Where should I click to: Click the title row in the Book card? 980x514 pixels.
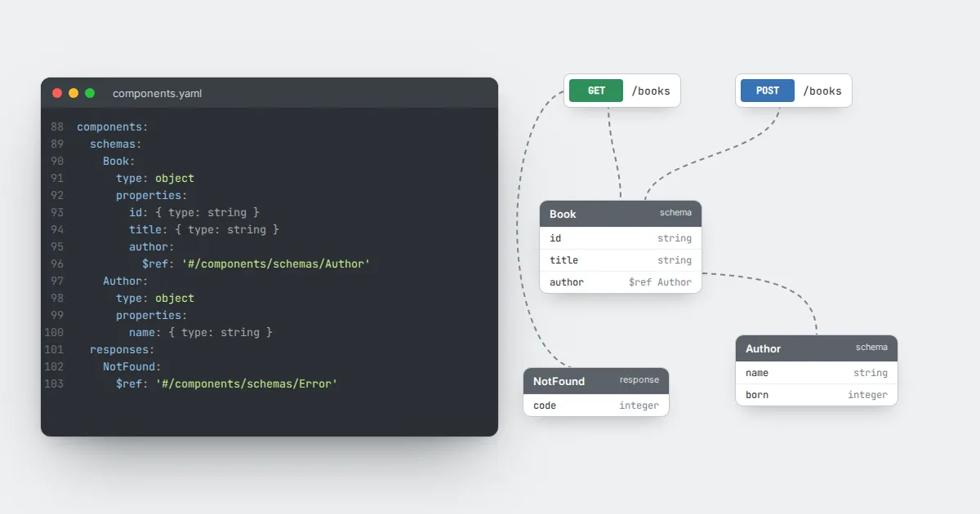621,260
